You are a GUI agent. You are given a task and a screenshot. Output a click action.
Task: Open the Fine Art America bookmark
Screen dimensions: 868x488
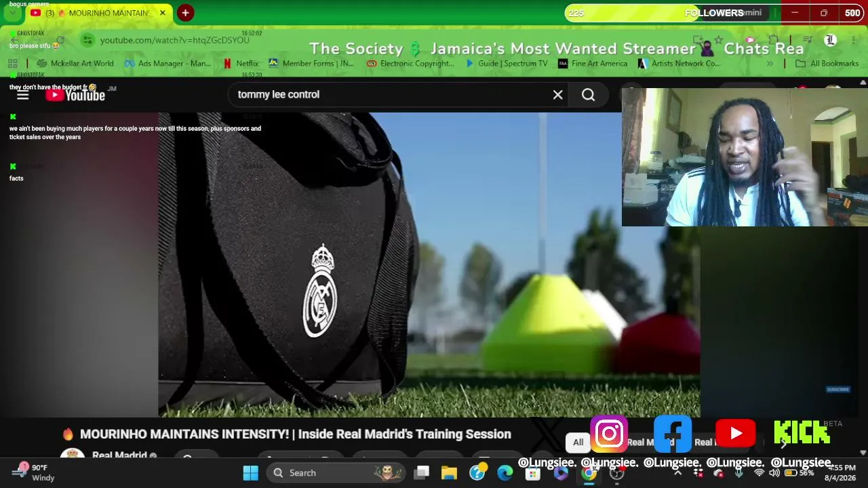tap(593, 64)
